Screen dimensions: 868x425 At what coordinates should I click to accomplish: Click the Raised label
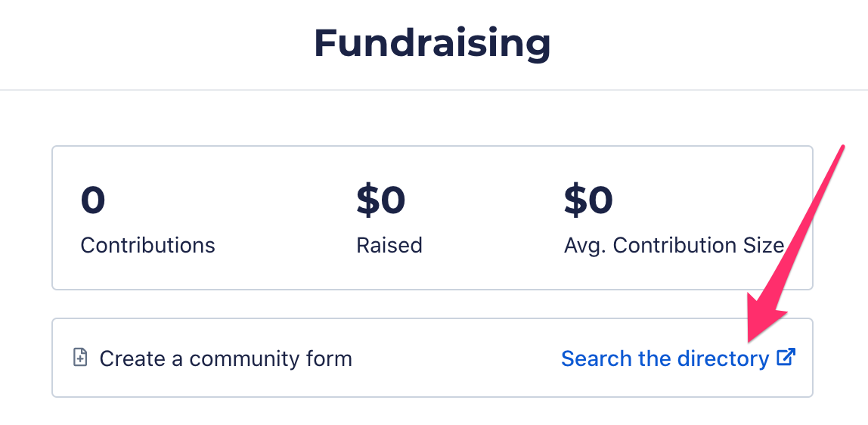tap(389, 244)
